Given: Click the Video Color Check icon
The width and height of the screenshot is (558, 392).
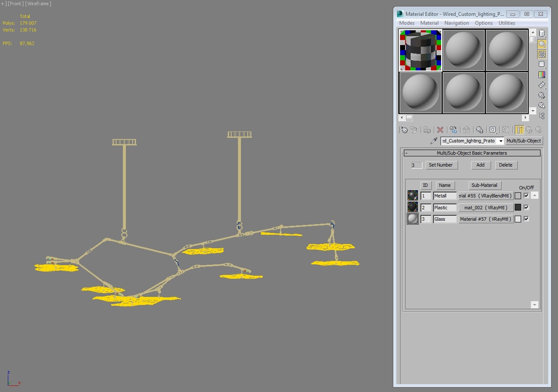Looking at the screenshot, I should click(x=542, y=75).
